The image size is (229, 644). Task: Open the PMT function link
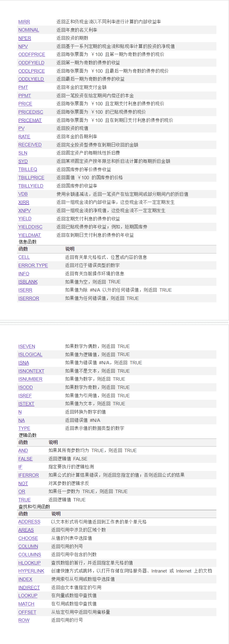(x=23, y=87)
